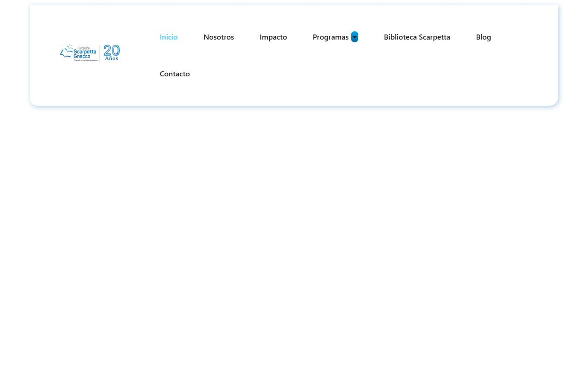Click the empty white area below the header

pyautogui.click(x=294, y=230)
